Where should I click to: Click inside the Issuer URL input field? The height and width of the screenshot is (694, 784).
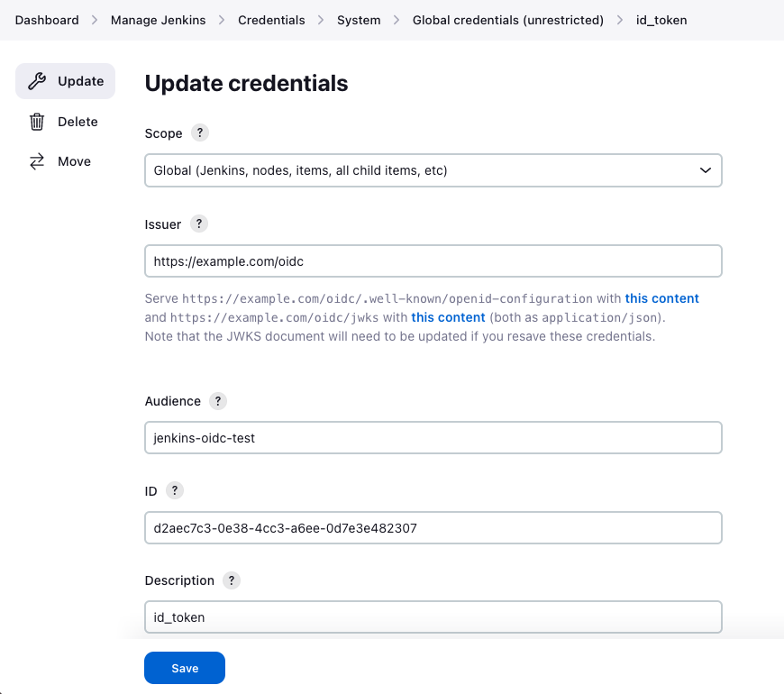433,260
